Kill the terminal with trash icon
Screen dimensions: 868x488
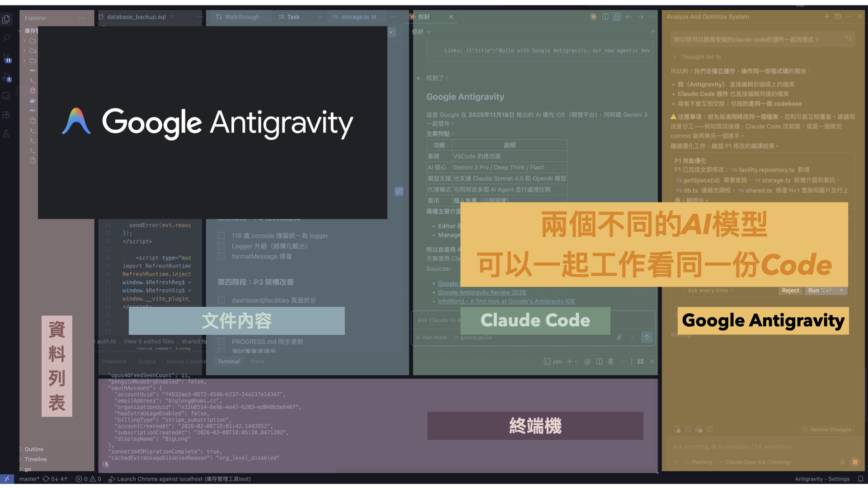pyautogui.click(x=611, y=361)
